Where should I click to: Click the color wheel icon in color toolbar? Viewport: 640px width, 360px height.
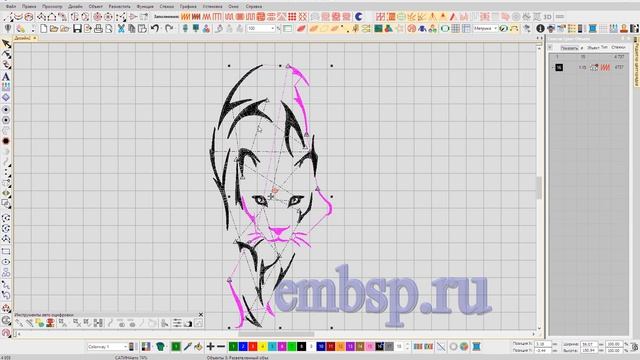[x=464, y=347]
